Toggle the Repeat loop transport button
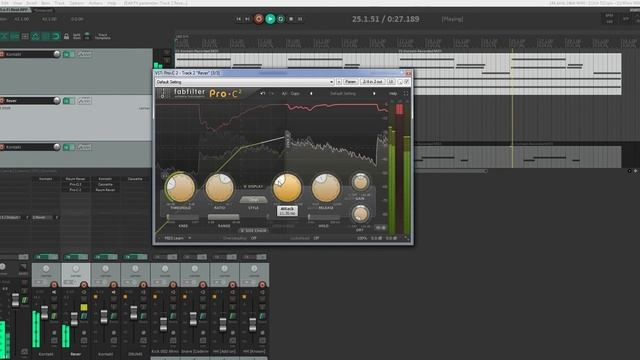640x360 pixels. [x=281, y=19]
